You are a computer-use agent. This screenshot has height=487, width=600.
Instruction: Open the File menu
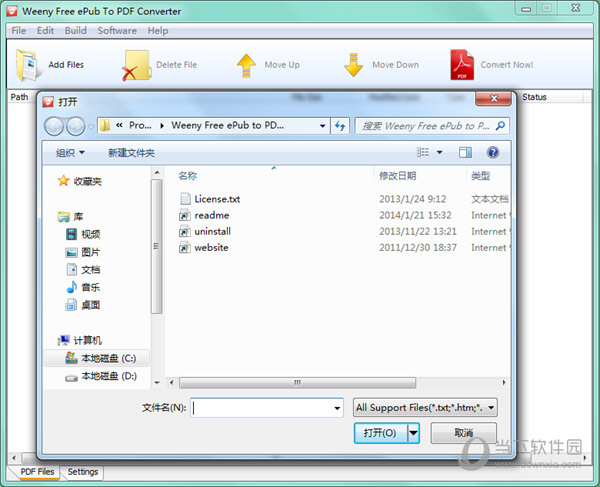[19, 31]
